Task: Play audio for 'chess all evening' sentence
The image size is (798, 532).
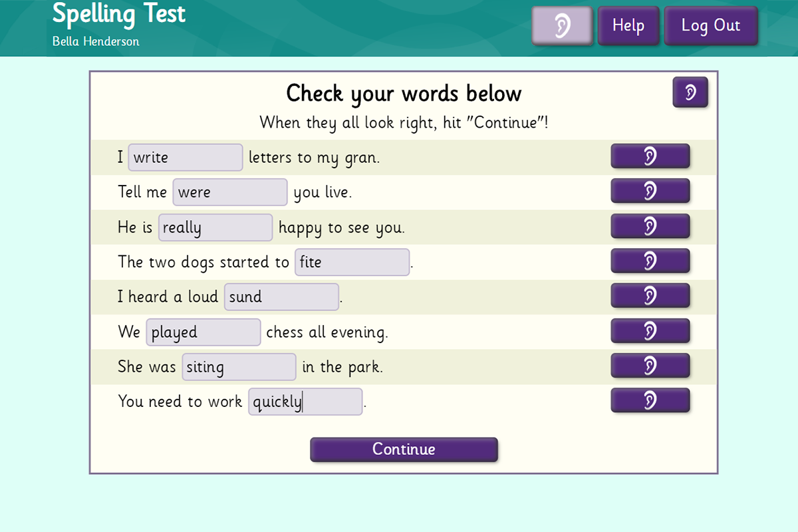Action: (650, 331)
